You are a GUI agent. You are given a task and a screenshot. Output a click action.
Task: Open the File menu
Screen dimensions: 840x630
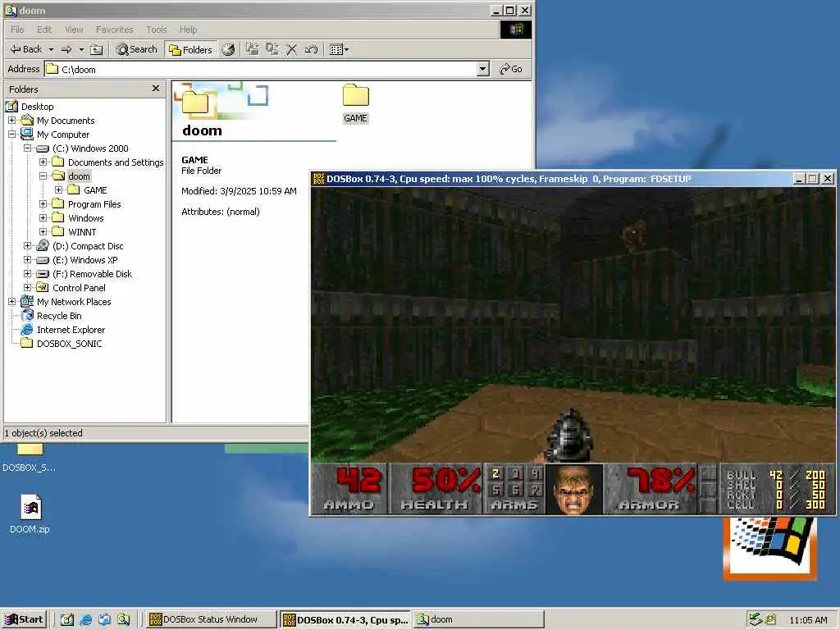click(17, 30)
